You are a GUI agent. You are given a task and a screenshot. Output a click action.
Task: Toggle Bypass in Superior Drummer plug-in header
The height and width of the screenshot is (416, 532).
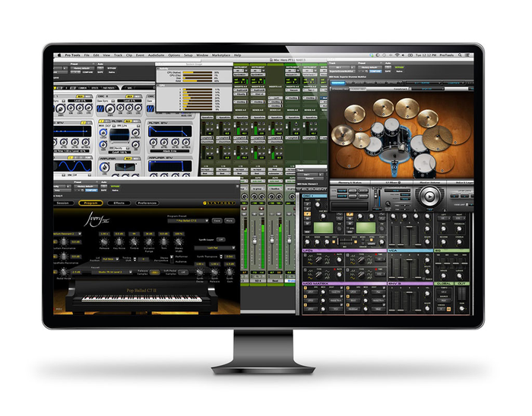point(399,68)
